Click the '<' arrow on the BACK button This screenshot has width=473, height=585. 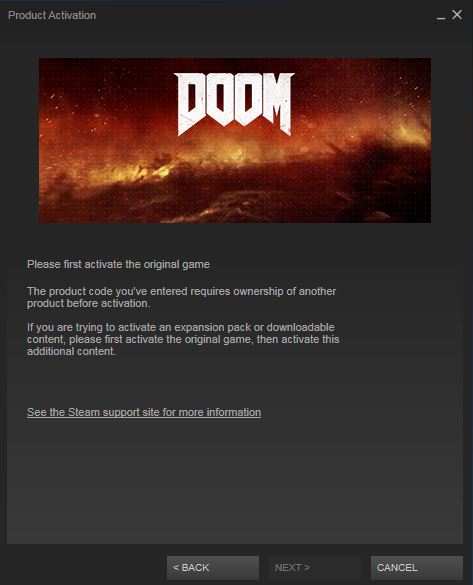pyautogui.click(x=176, y=568)
